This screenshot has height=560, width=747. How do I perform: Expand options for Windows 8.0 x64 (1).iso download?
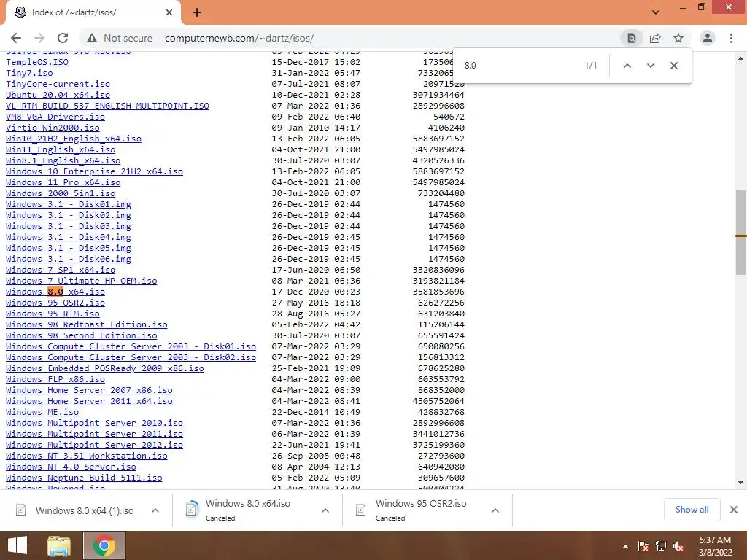tap(155, 510)
